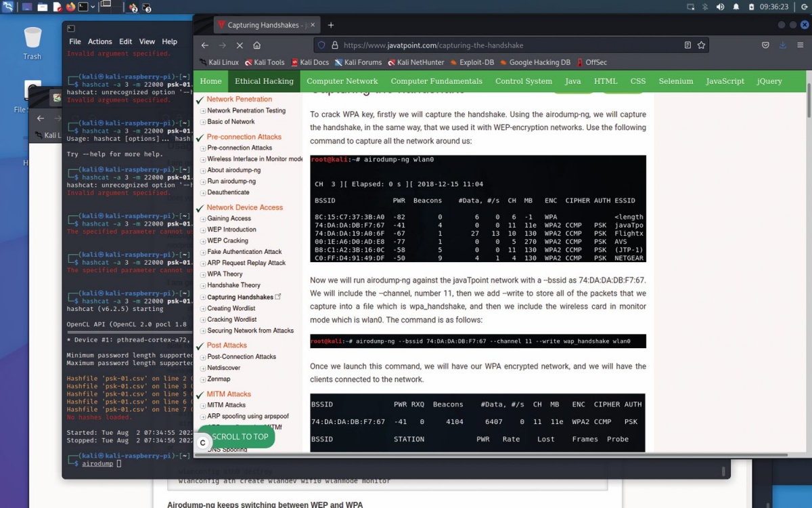The height and width of the screenshot is (508, 812).
Task: Expand the WEP Cracking sidebar item
Action: [227, 240]
